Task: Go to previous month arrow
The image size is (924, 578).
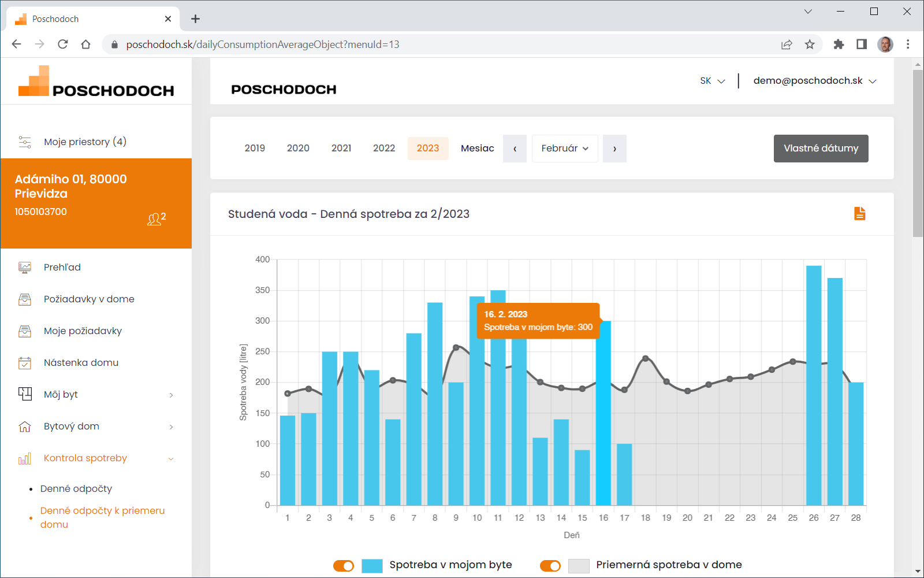Action: tap(515, 149)
